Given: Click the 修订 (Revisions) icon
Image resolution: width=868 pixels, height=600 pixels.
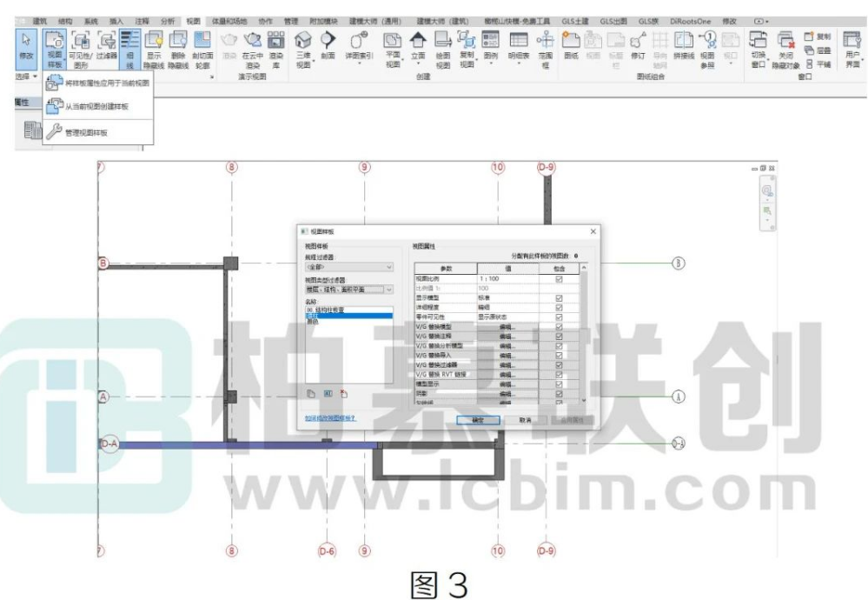Looking at the screenshot, I should pyautogui.click(x=638, y=40).
